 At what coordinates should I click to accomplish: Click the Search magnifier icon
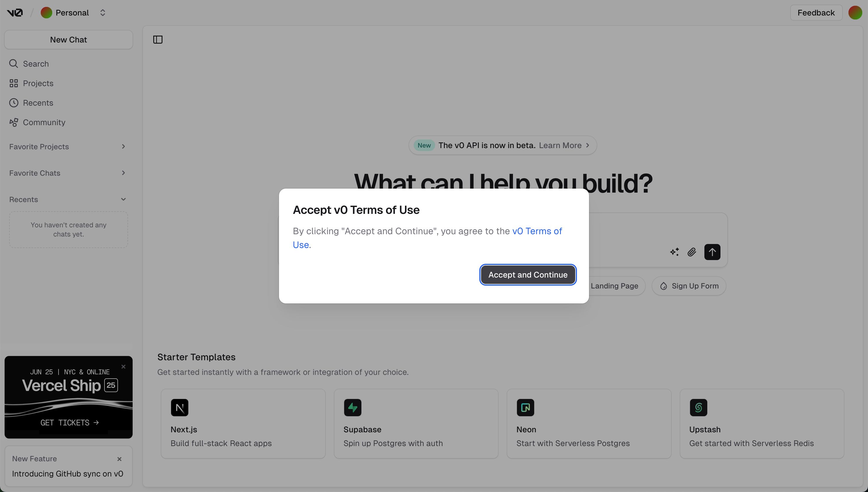[x=13, y=63]
